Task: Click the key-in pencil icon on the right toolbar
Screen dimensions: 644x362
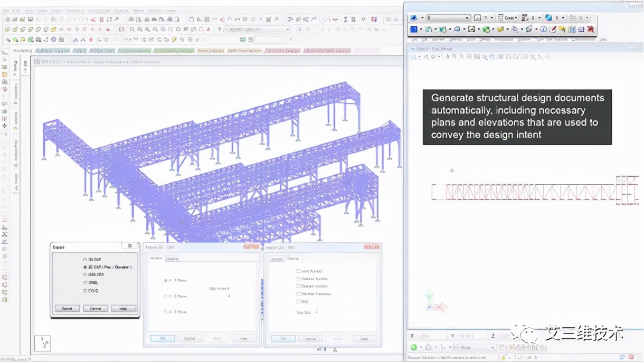Action: coord(553,29)
